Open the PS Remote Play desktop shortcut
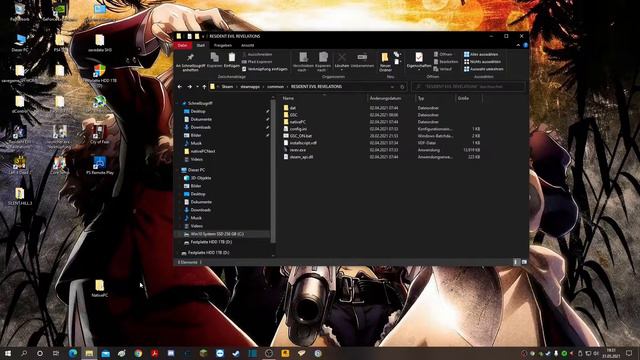Screen dimensions: 640x360 point(100,166)
